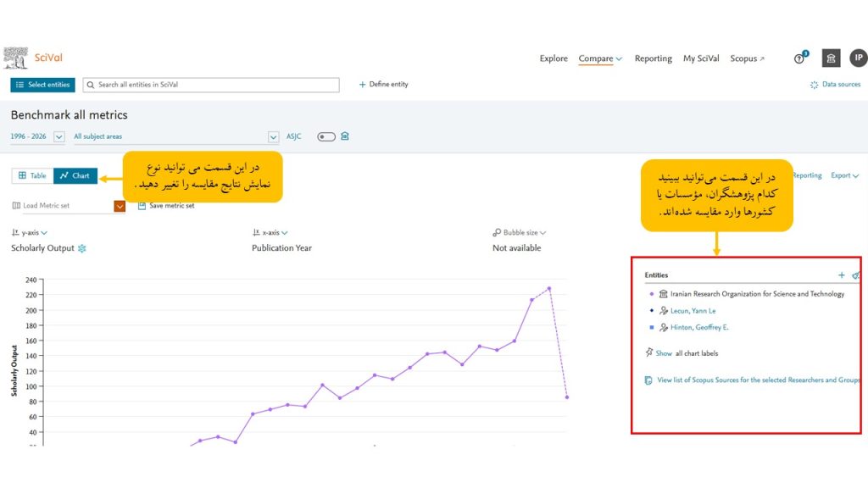The image size is (868, 488).
Task: Expand the All subject areas dropdown
Action: (x=273, y=136)
